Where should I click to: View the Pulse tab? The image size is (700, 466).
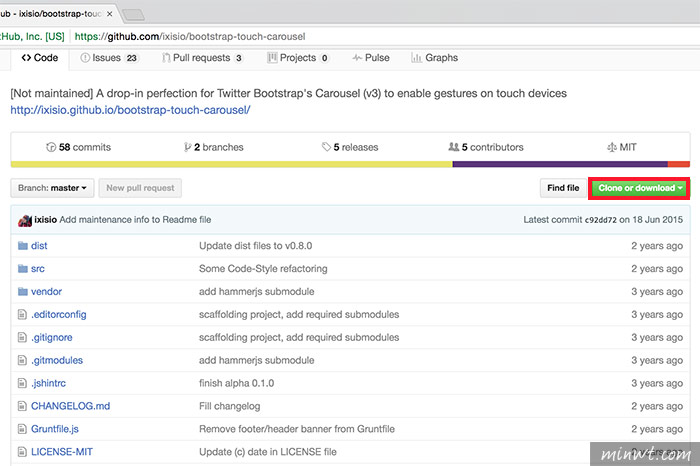tap(371, 58)
